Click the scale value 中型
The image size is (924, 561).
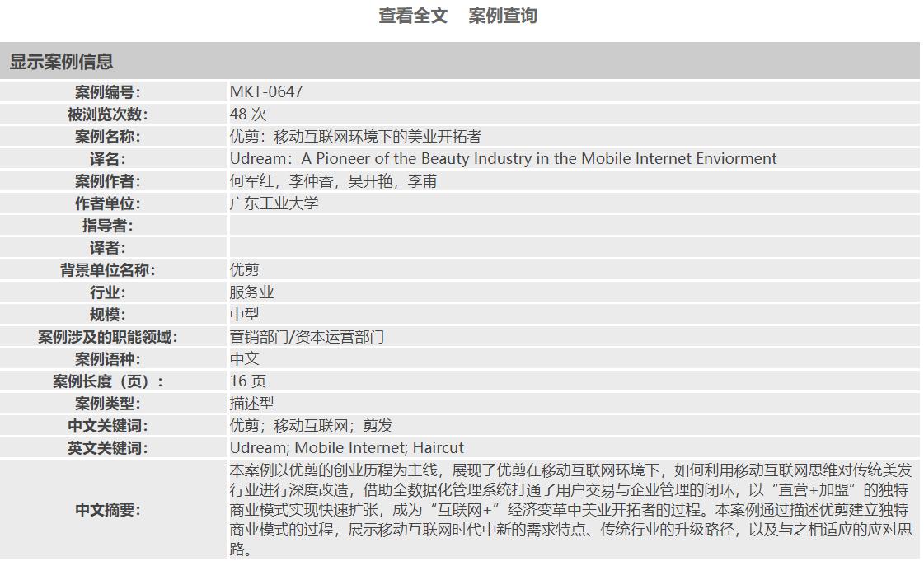pyautogui.click(x=245, y=315)
